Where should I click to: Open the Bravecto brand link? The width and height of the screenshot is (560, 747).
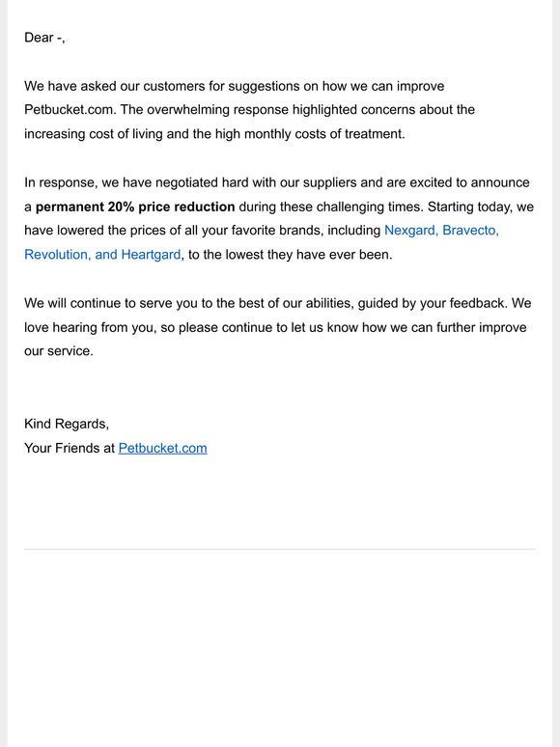pyautogui.click(x=470, y=231)
